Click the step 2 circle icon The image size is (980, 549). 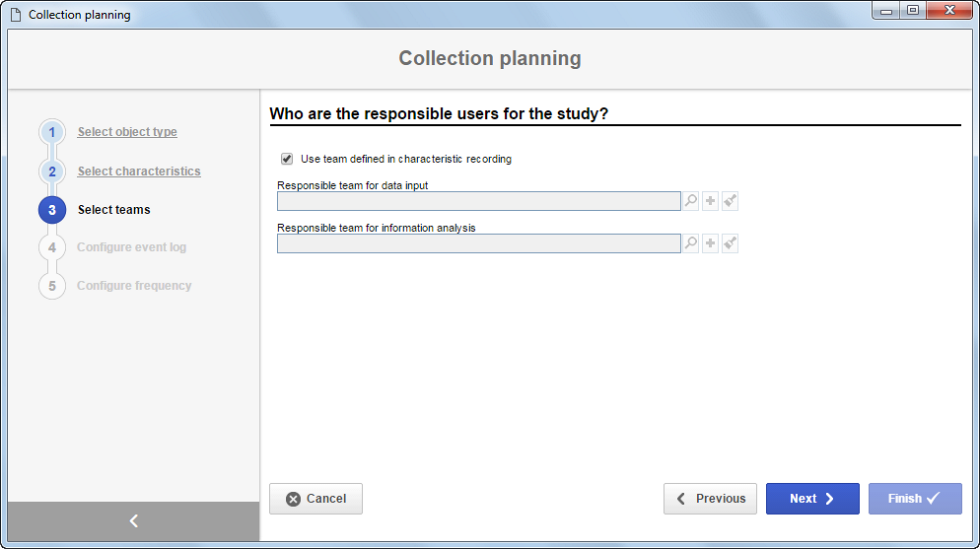pos(52,172)
